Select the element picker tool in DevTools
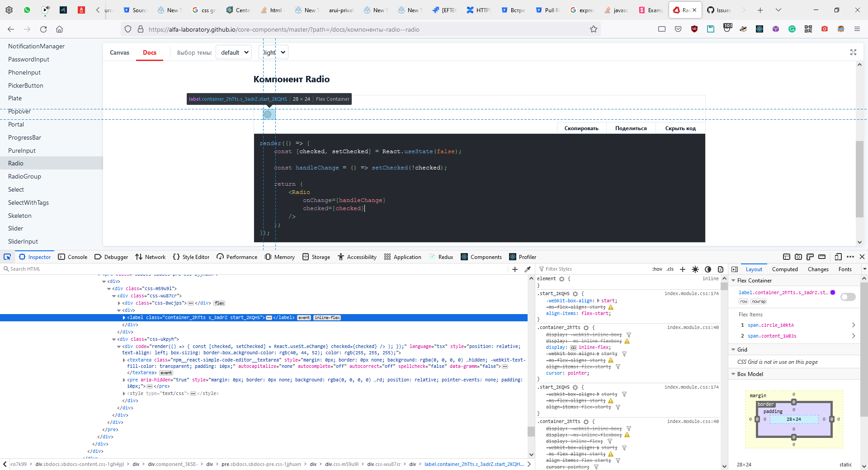Image resolution: width=868 pixels, height=470 pixels. (x=7, y=257)
